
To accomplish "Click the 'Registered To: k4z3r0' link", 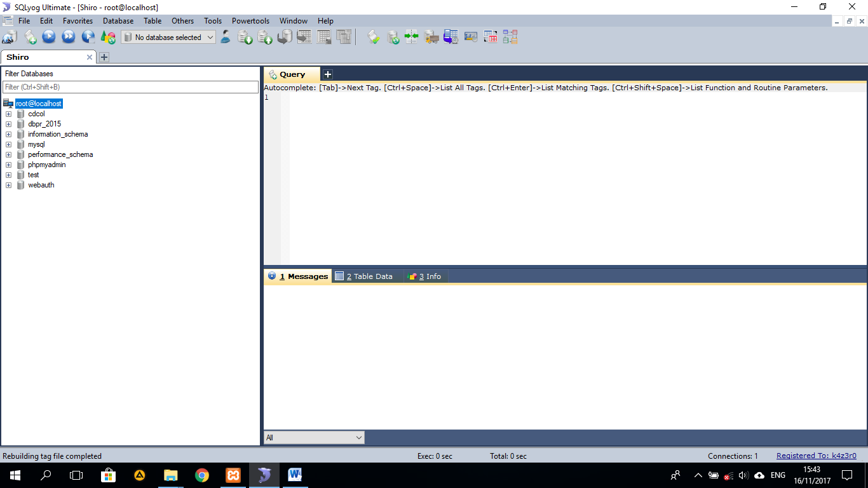I will tap(817, 456).
